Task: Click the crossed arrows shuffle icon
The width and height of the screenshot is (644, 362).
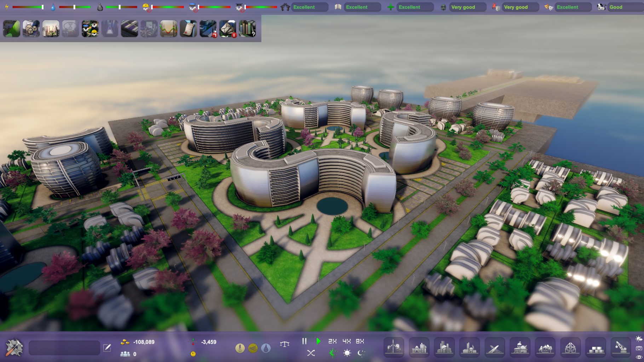Action: click(311, 353)
